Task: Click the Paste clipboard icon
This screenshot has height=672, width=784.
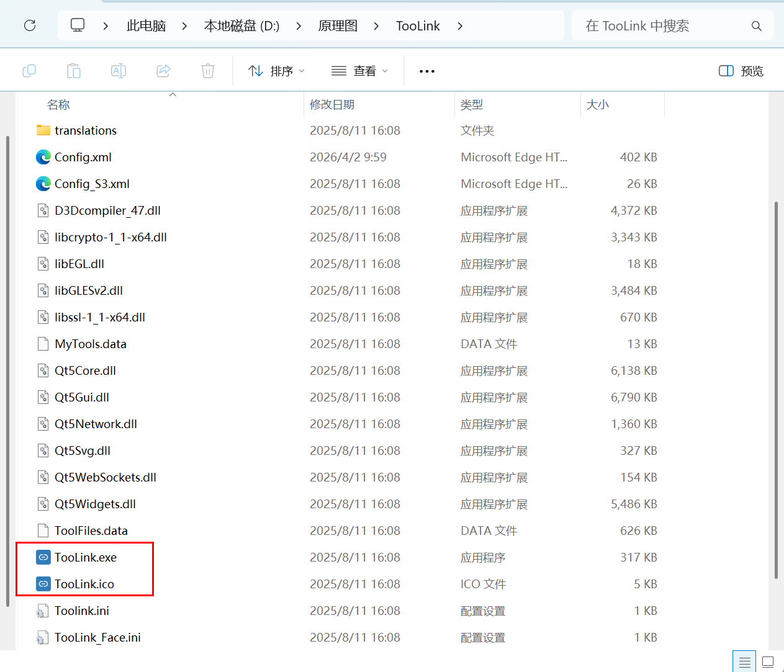Action: click(x=74, y=71)
